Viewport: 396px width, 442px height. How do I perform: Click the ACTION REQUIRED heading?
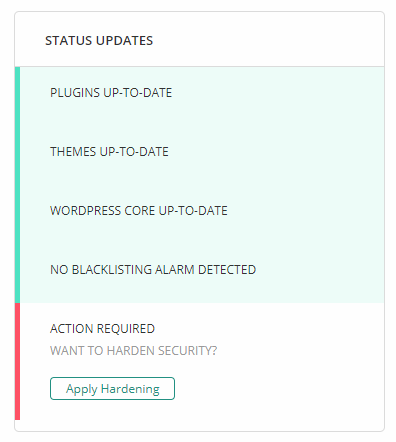[102, 329]
